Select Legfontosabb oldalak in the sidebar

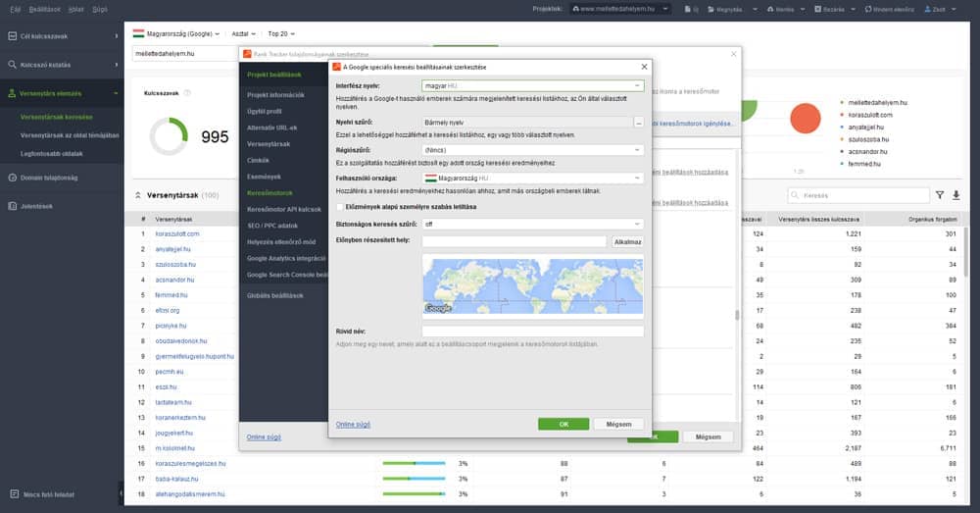tap(51, 153)
